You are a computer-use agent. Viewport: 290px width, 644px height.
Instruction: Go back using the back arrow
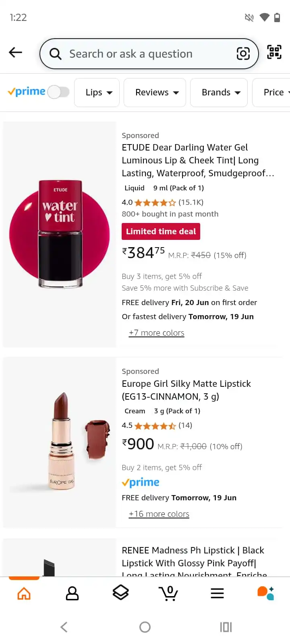pyautogui.click(x=15, y=52)
